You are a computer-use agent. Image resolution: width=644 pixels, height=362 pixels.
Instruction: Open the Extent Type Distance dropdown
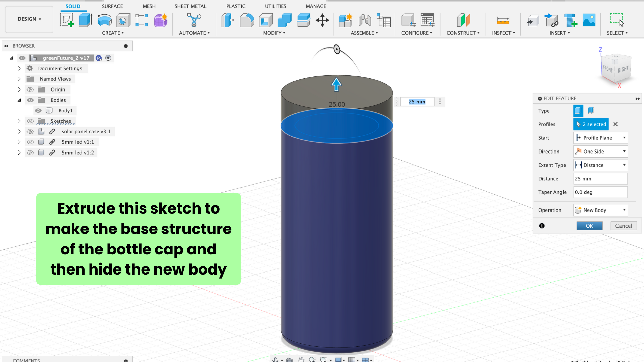(600, 165)
